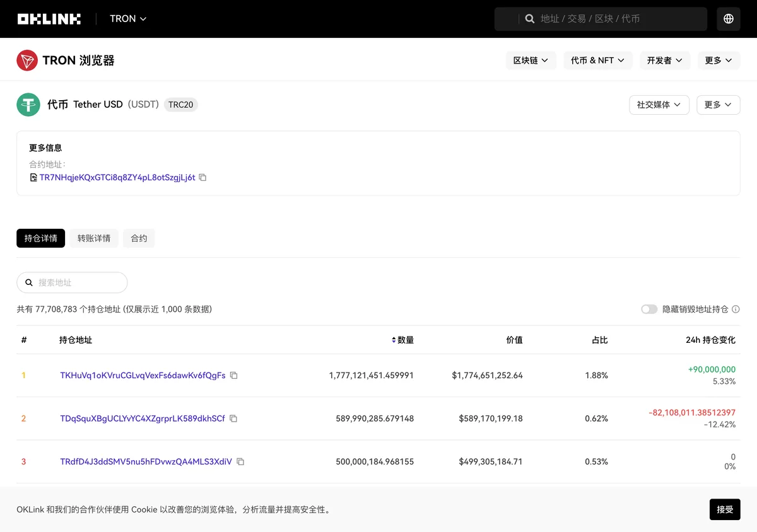Click quantity 500,000,184.968155

tap(375, 462)
